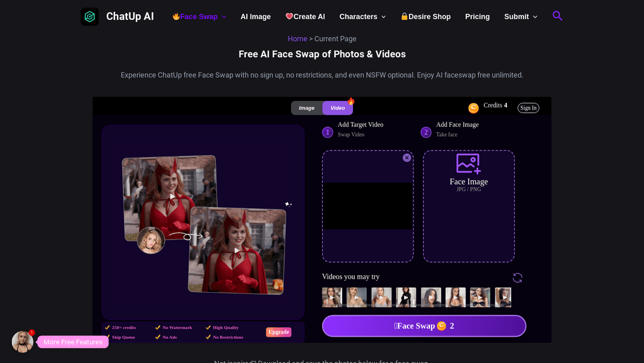
Task: Expand the Face Swap dropdown menu
Action: 199,17
